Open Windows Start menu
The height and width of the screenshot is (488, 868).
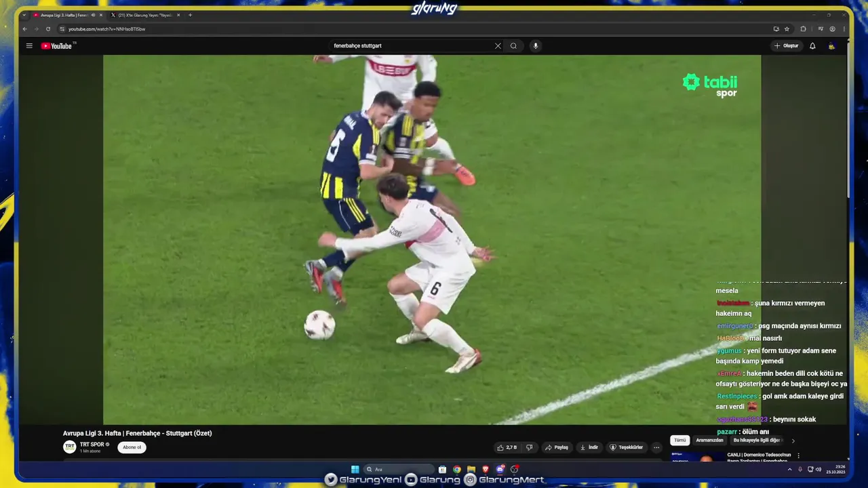click(x=355, y=469)
